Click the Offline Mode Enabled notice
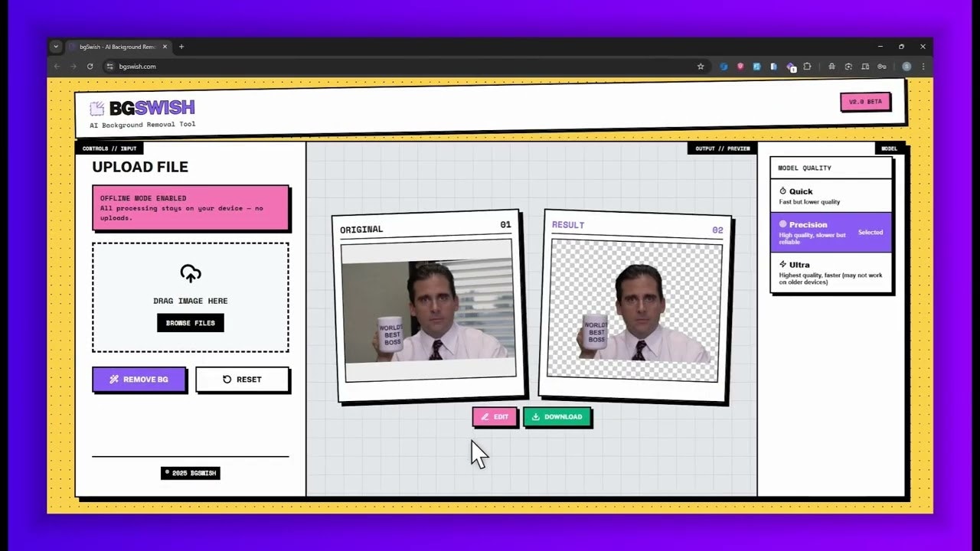 coord(191,207)
